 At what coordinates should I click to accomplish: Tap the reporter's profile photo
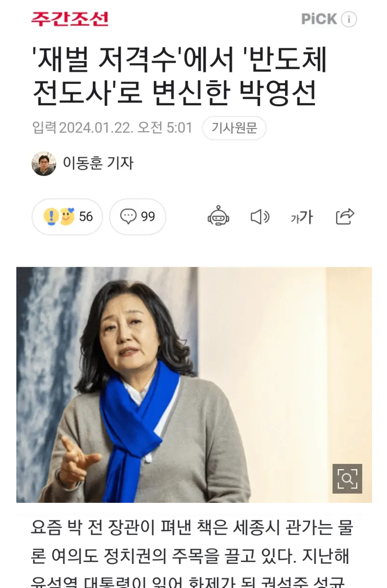[44, 164]
